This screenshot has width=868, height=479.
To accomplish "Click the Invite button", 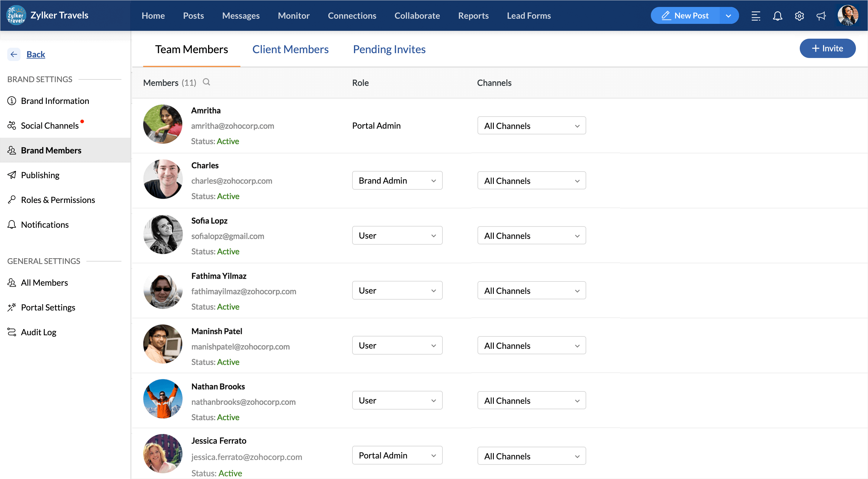I will 827,48.
